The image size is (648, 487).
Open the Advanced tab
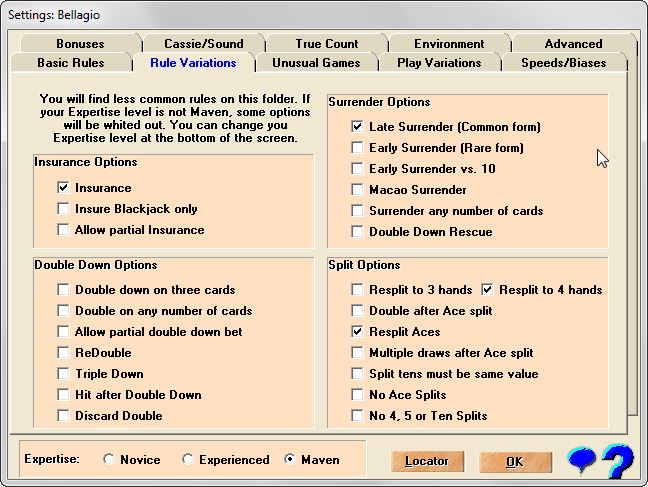(x=573, y=44)
